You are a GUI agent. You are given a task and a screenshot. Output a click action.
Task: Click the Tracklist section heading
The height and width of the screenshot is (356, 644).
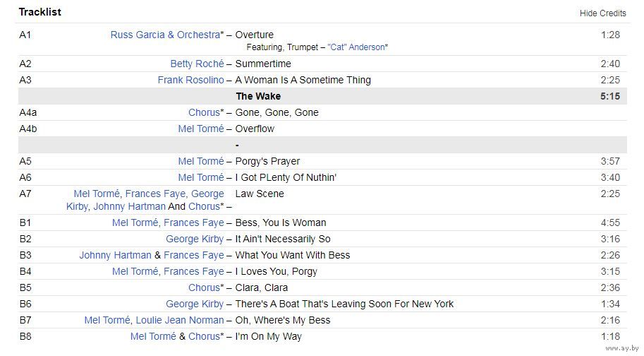(x=40, y=12)
